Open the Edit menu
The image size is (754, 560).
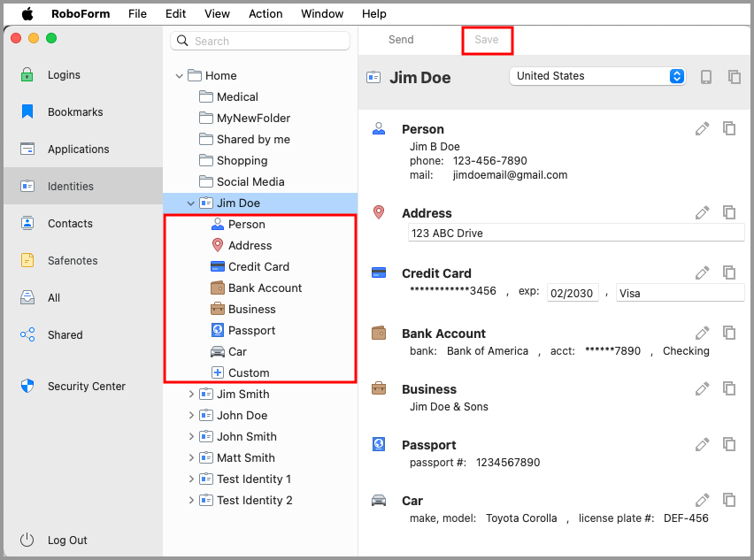(x=175, y=13)
